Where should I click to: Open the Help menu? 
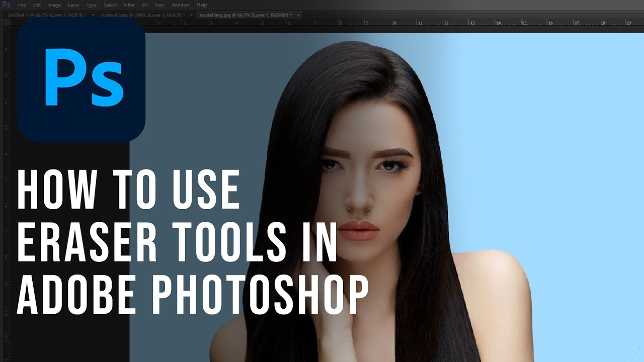pyautogui.click(x=202, y=5)
